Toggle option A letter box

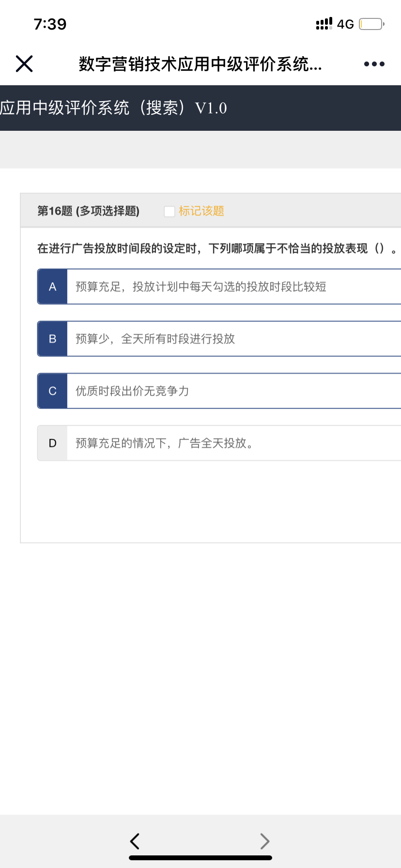point(53,287)
